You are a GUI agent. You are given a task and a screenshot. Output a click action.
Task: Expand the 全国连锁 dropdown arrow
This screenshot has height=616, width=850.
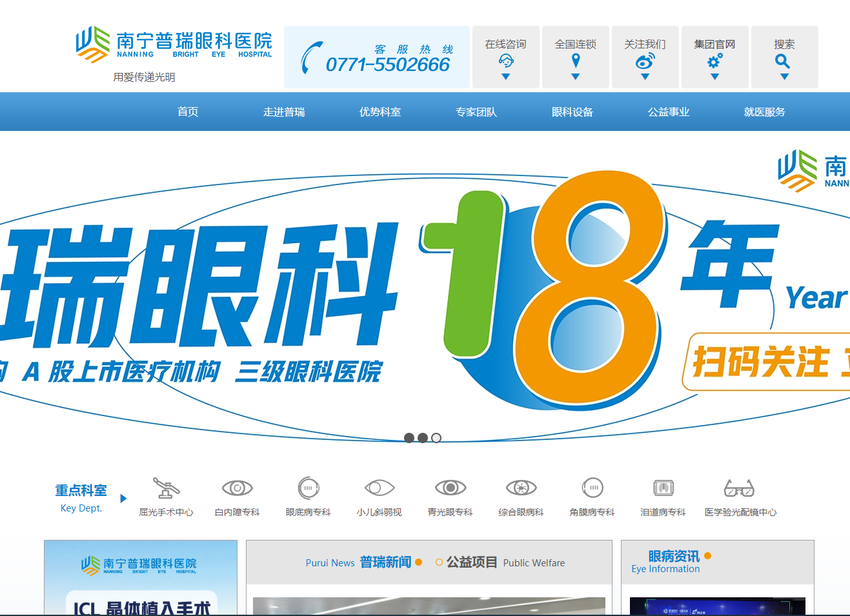[x=576, y=77]
